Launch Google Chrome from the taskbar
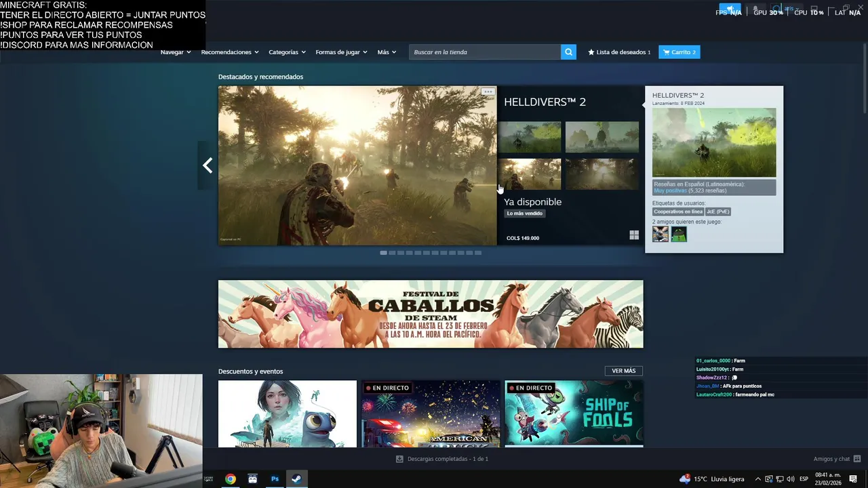868x488 pixels. tap(231, 479)
